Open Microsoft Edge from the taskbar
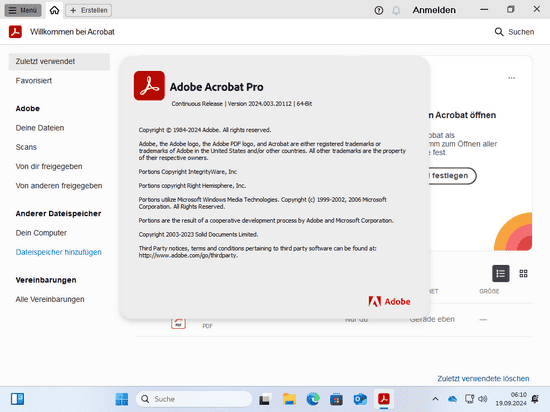This screenshot has width=550, height=412. click(x=313, y=399)
